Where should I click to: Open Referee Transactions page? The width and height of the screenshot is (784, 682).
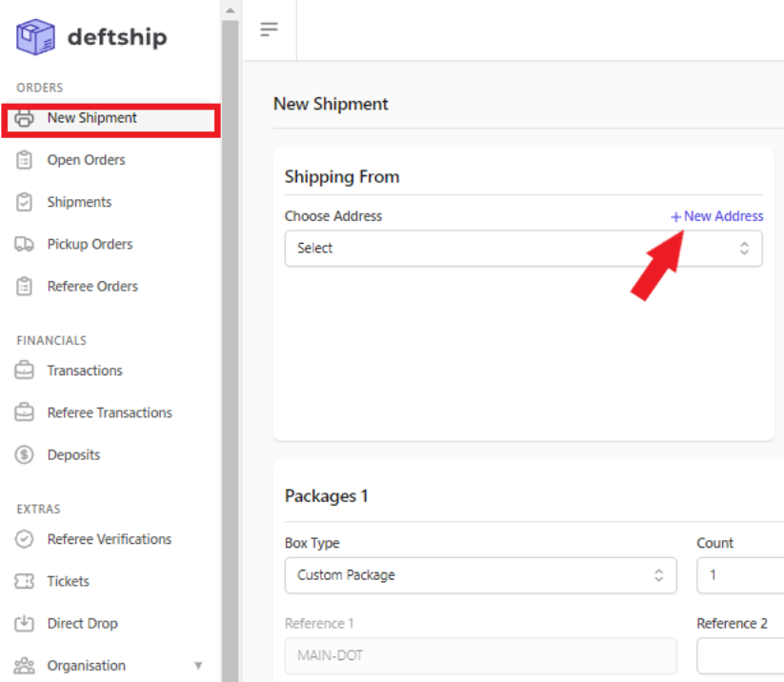point(110,412)
